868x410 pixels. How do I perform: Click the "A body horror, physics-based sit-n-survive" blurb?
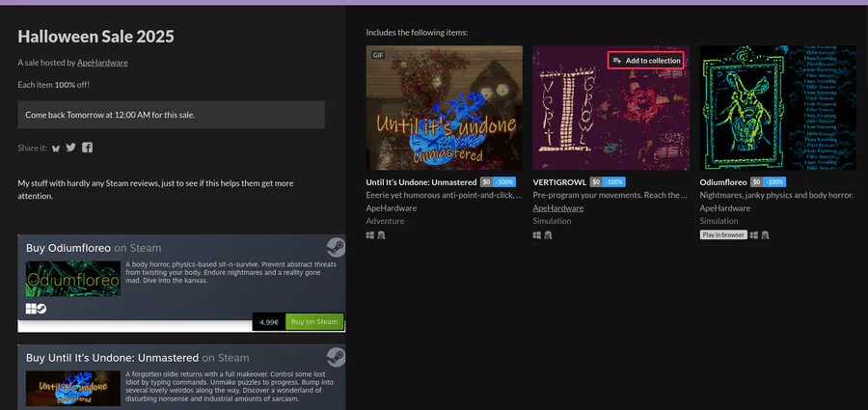point(231,272)
